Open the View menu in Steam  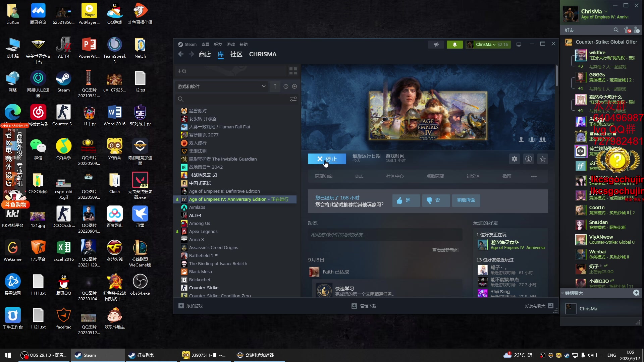tap(205, 45)
